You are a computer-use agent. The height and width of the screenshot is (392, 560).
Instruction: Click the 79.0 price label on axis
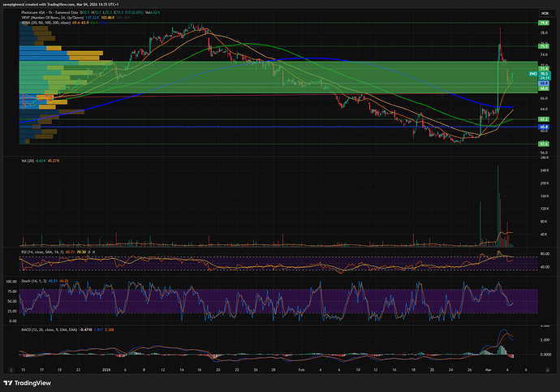tap(544, 24)
